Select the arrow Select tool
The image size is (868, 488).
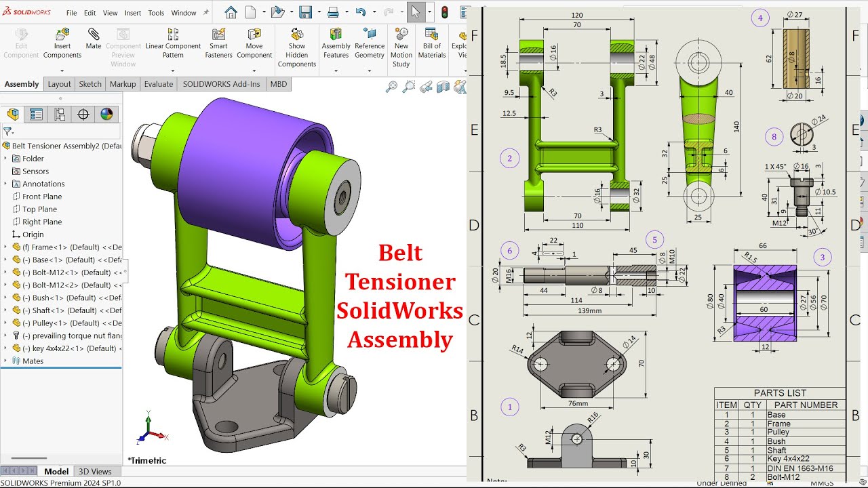pos(415,12)
